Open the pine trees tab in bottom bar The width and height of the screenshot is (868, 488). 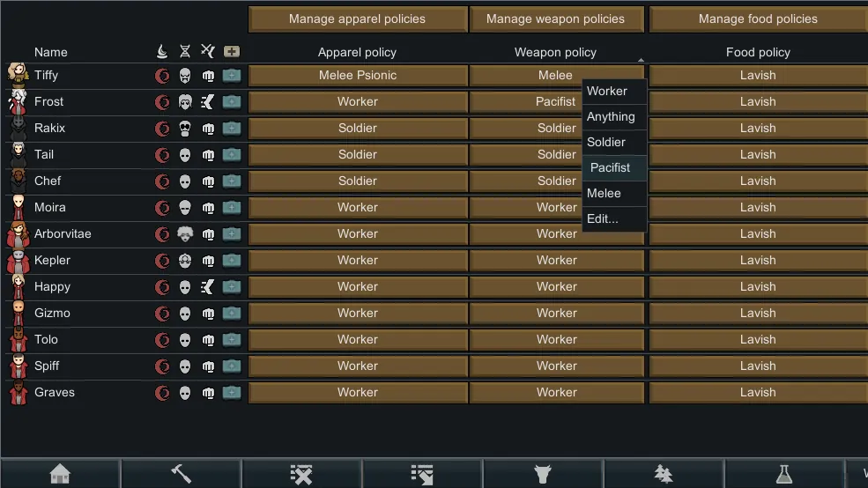point(664,474)
